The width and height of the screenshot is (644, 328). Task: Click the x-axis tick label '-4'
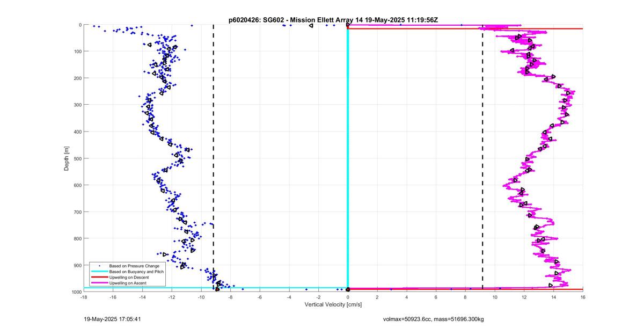[x=289, y=297]
